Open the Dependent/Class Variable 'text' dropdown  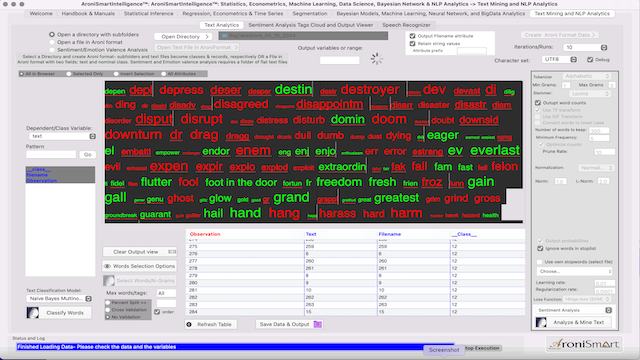tap(62, 136)
